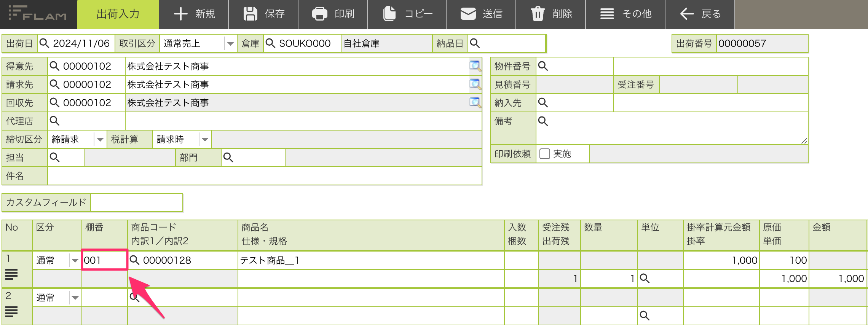Expand 区分 dropdown in row 2
Viewport: 868px width, 325px height.
pos(75,298)
